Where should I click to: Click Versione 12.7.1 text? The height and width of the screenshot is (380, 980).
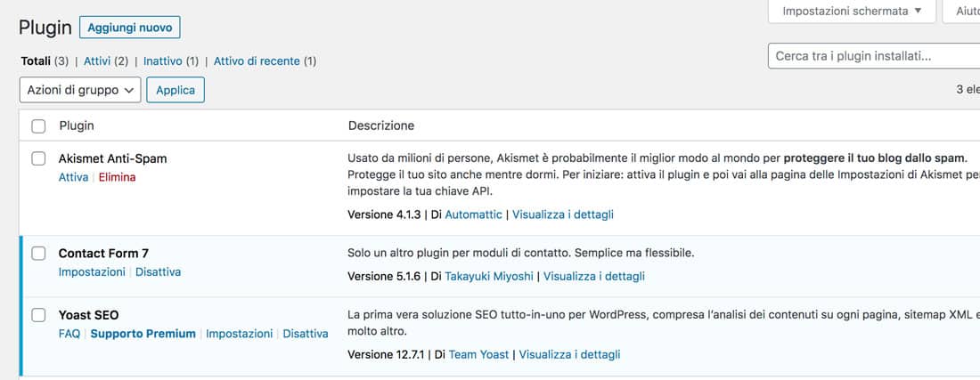[x=387, y=354]
